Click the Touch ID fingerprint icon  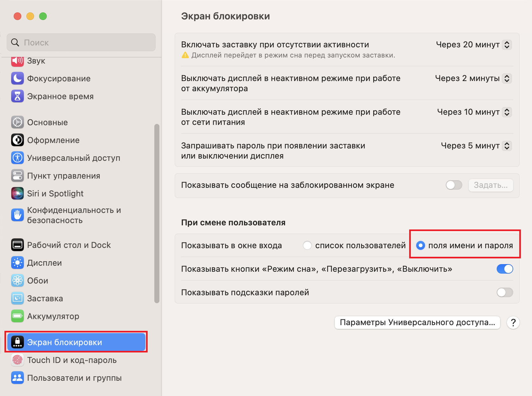tap(17, 360)
